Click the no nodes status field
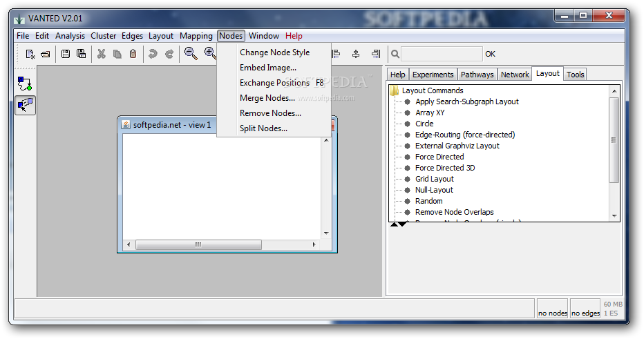Image resolution: width=644 pixels, height=339 pixels. click(552, 308)
